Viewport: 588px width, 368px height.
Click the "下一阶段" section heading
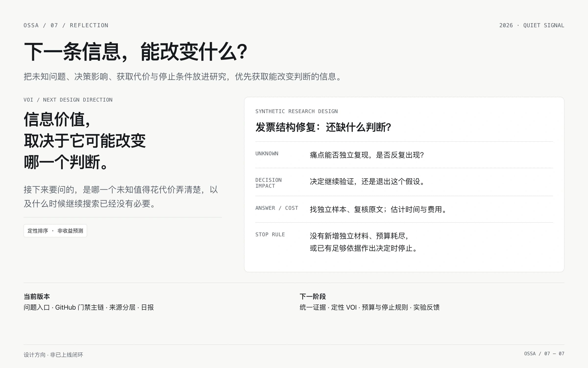313,296
